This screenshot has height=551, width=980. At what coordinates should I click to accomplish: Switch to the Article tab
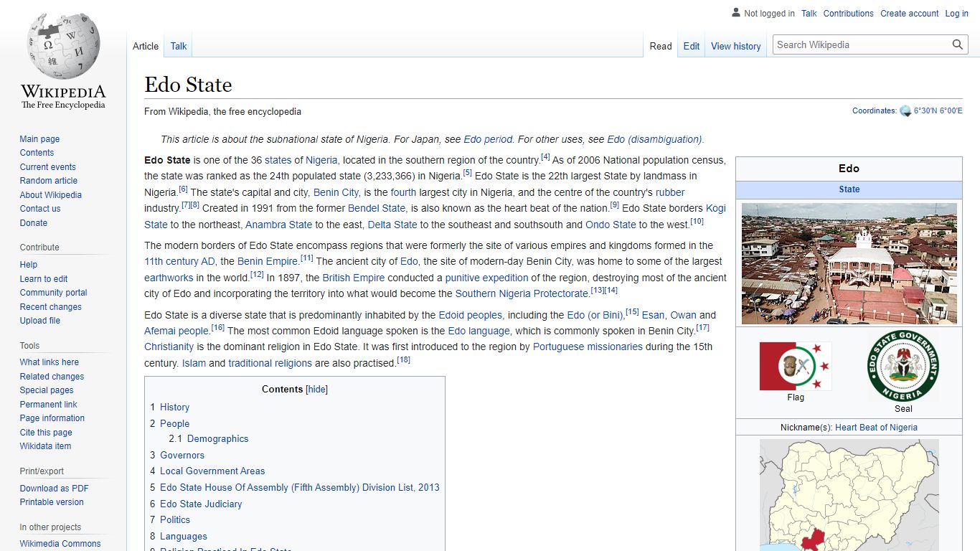[x=146, y=46]
